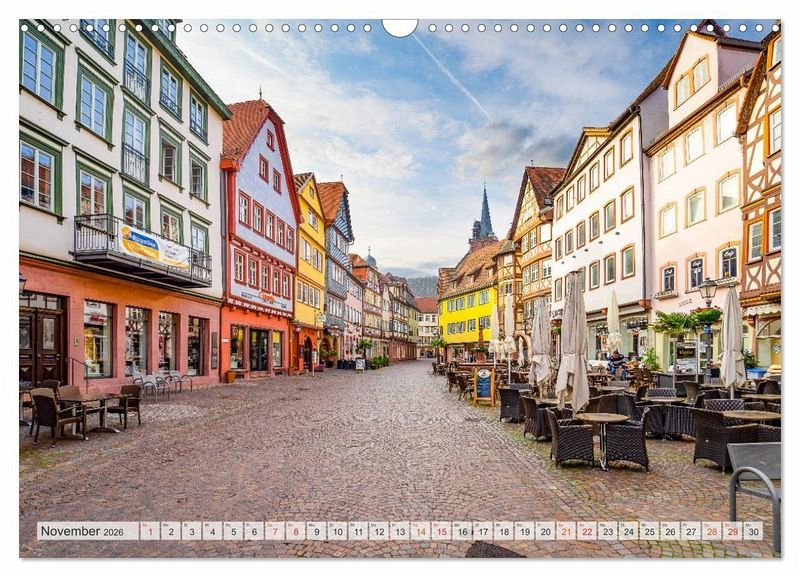
Task: Tap the date cell numbered 25
Action: [x=649, y=531]
